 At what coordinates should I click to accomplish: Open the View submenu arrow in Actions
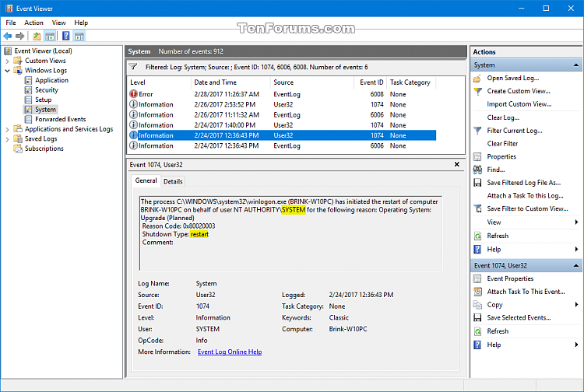[576, 222]
